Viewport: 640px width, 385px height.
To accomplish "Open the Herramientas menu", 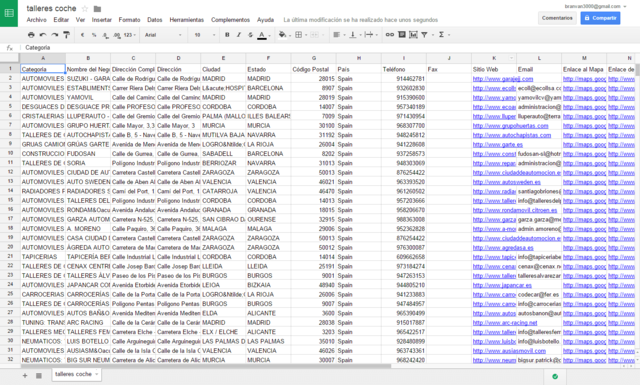I will (187, 20).
